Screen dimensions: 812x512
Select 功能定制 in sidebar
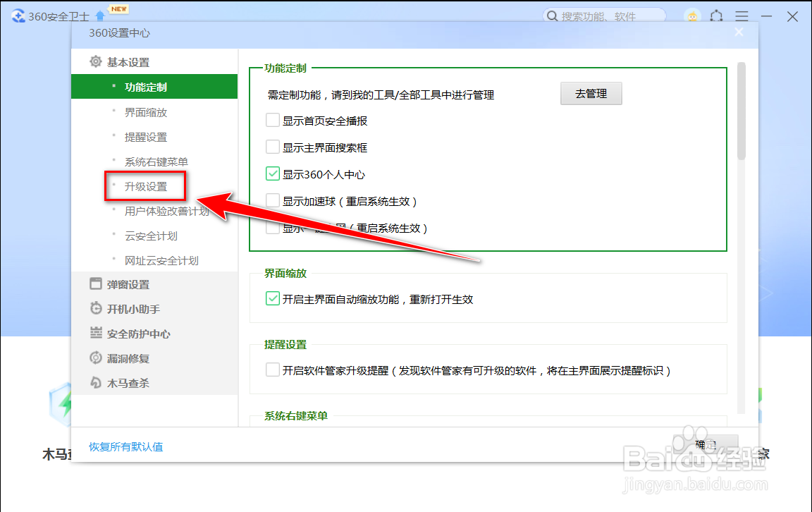tap(154, 87)
